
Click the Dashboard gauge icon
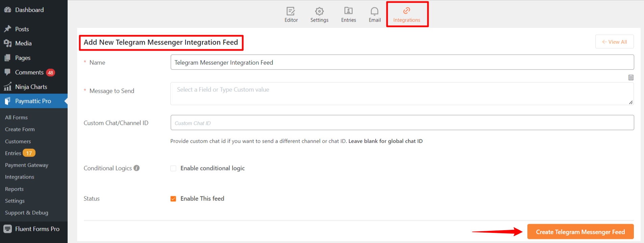[x=7, y=10]
